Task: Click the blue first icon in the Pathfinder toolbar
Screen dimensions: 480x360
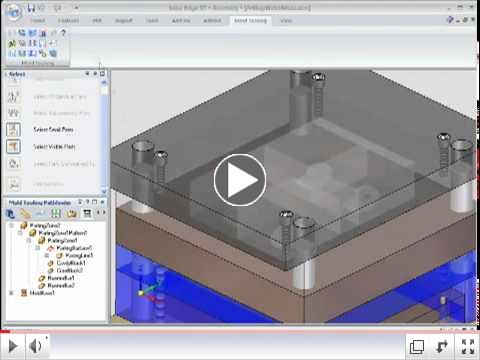Action: pyautogui.click(x=10, y=213)
